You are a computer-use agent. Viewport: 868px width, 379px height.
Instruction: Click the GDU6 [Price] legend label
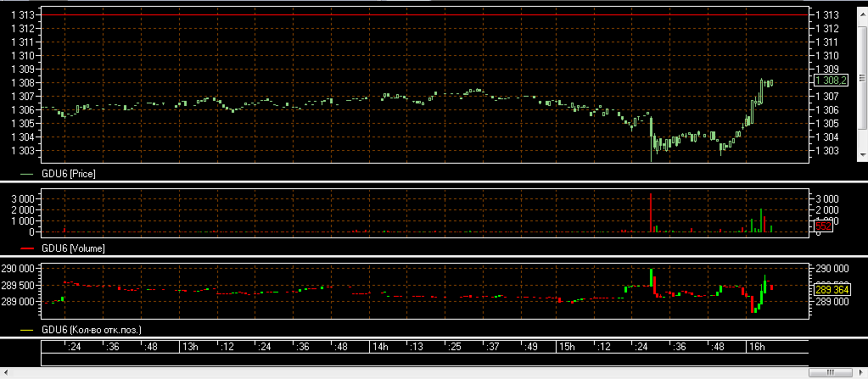[68, 175]
